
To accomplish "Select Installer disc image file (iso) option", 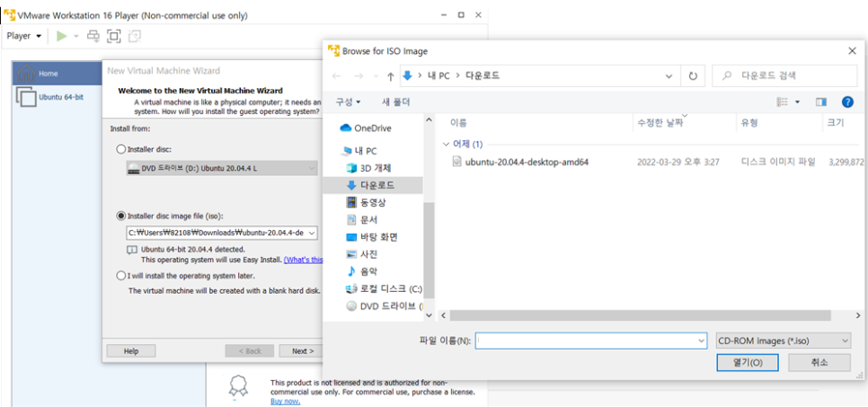I will click(120, 216).
